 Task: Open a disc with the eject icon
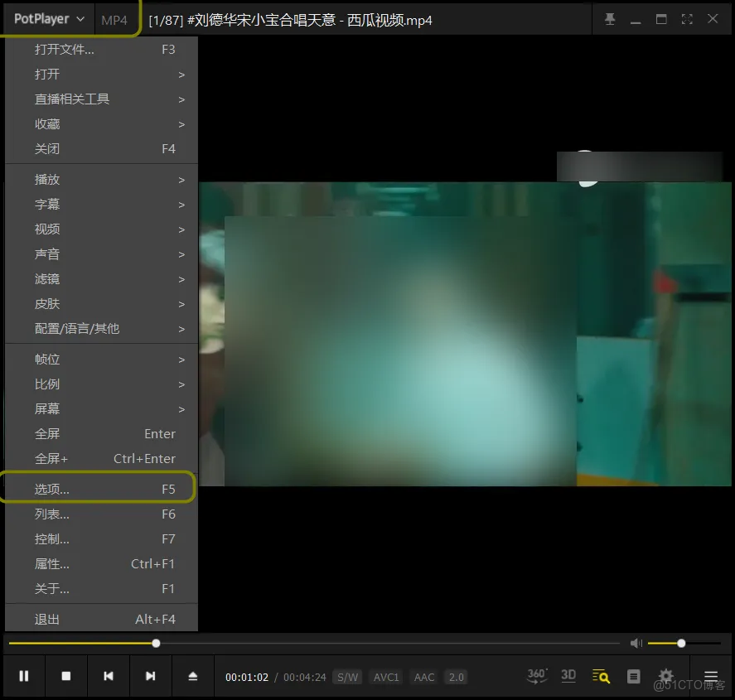[x=193, y=676]
